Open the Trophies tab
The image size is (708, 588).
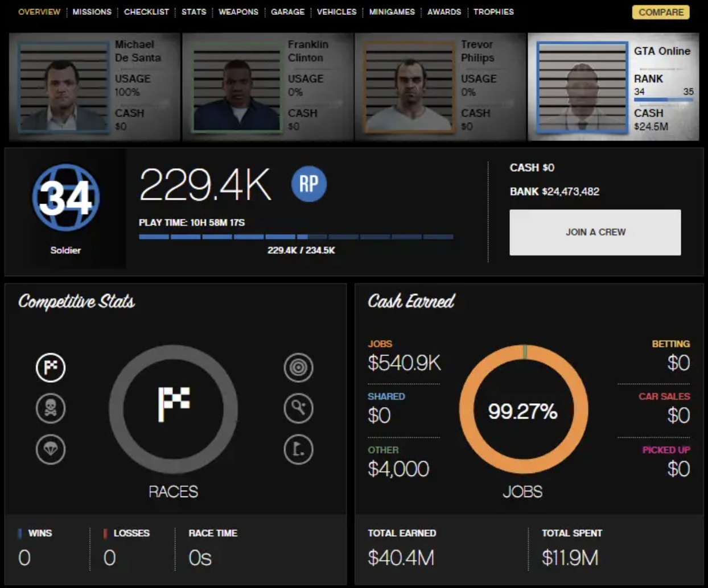click(x=493, y=11)
